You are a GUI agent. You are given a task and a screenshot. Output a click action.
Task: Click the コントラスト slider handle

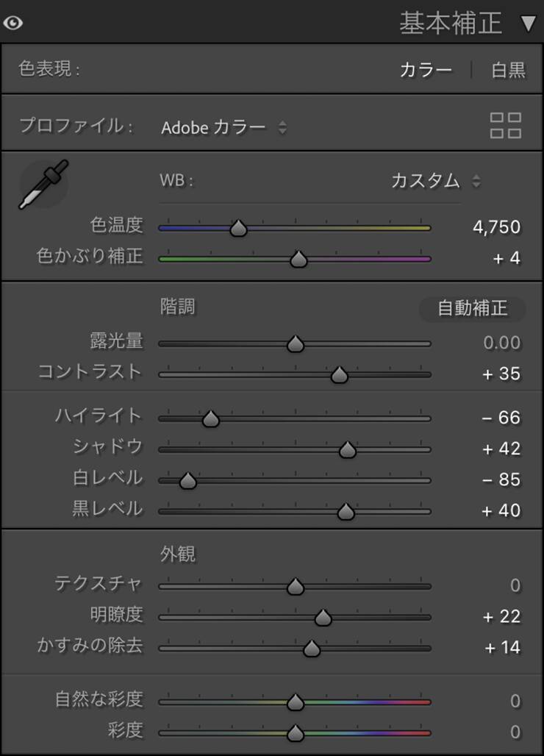[x=339, y=375]
